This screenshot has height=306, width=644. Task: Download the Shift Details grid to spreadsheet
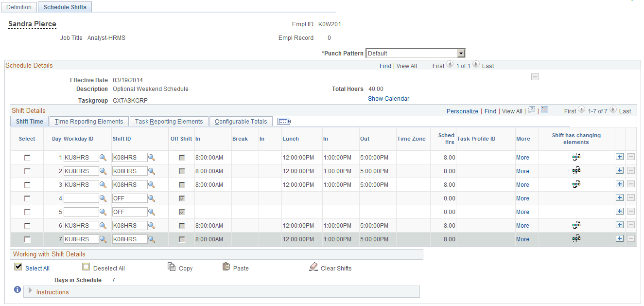point(544,110)
